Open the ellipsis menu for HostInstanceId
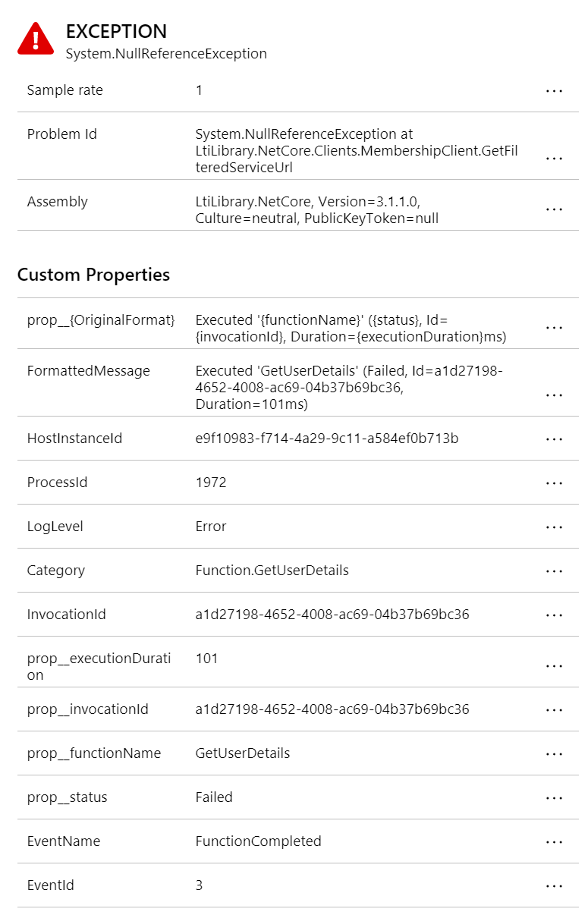This screenshot has height=912, width=588. click(554, 439)
